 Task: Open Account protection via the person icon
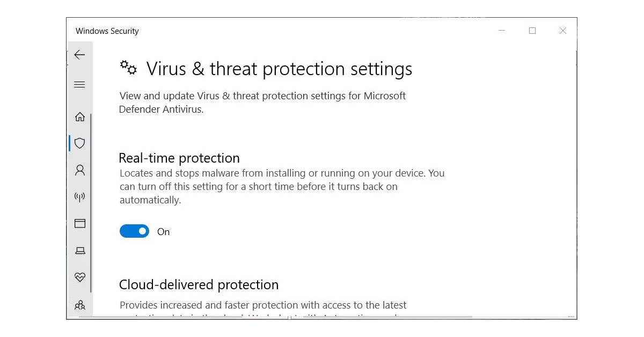(x=80, y=170)
